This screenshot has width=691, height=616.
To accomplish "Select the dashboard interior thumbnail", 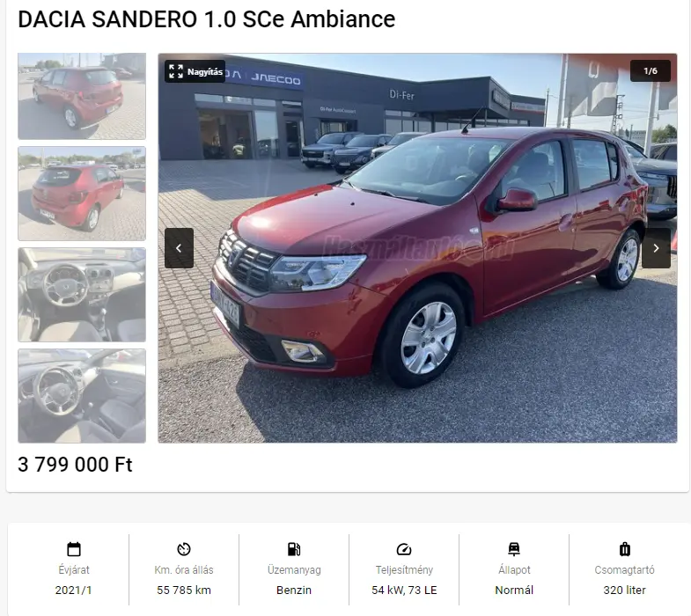I will tap(82, 295).
